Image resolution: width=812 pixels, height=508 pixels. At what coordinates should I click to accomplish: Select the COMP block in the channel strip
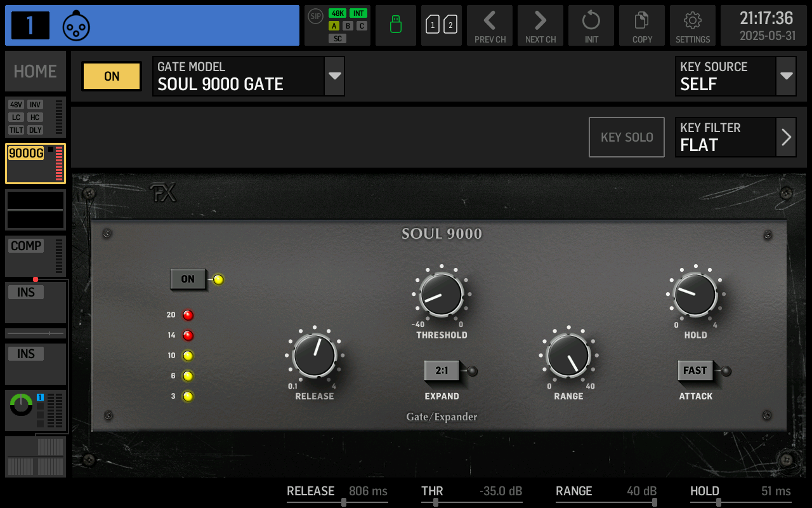(35, 254)
